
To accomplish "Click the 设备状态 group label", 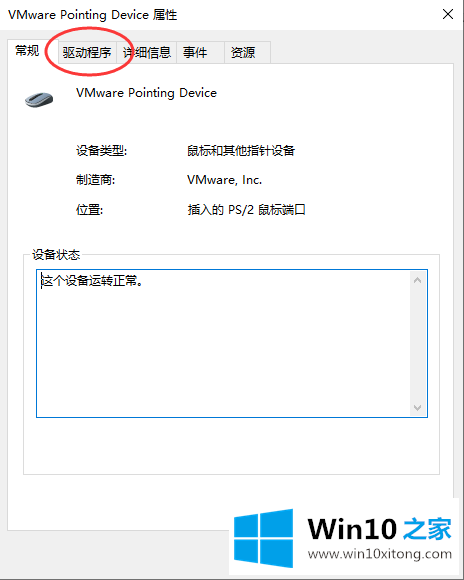I will (56, 254).
